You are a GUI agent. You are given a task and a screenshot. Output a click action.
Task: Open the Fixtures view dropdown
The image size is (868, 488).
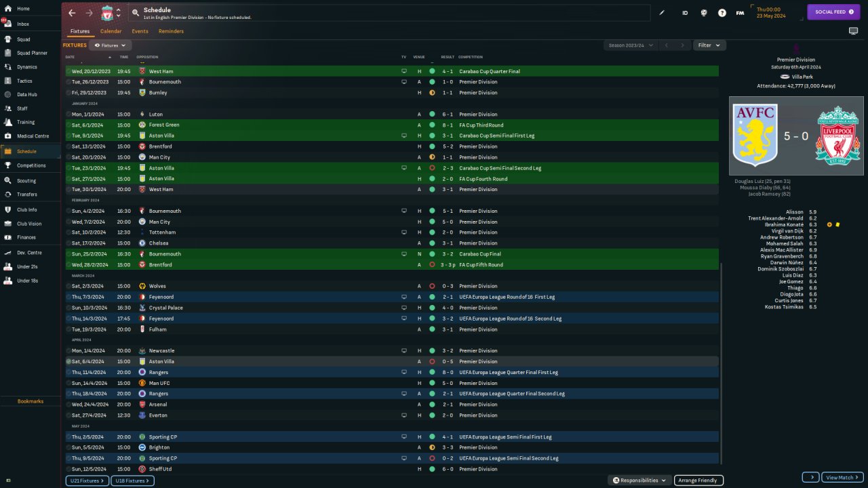pyautogui.click(x=111, y=45)
